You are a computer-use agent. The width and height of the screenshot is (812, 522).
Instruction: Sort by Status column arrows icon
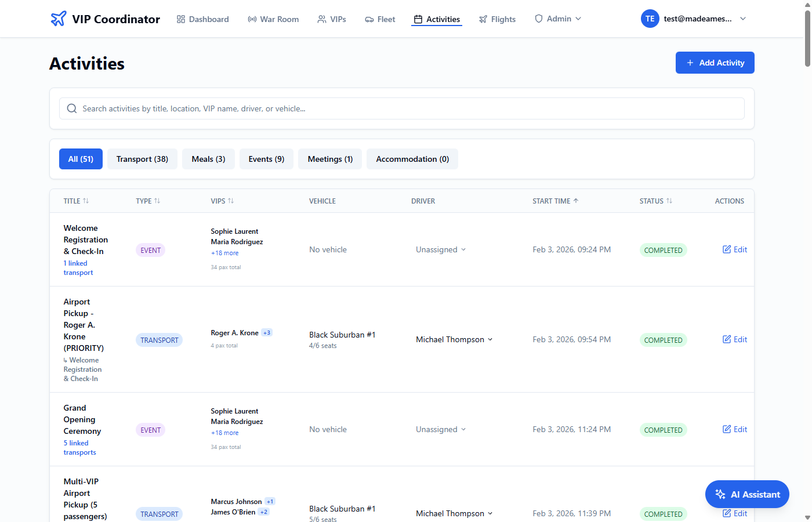pyautogui.click(x=669, y=201)
